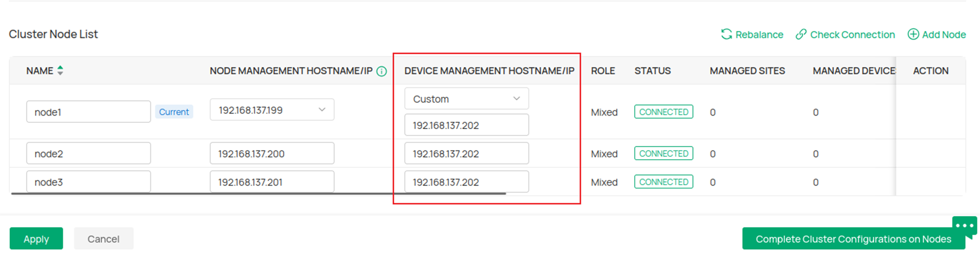Click node2 managed devices value 0
980x255 pixels.
816,154
